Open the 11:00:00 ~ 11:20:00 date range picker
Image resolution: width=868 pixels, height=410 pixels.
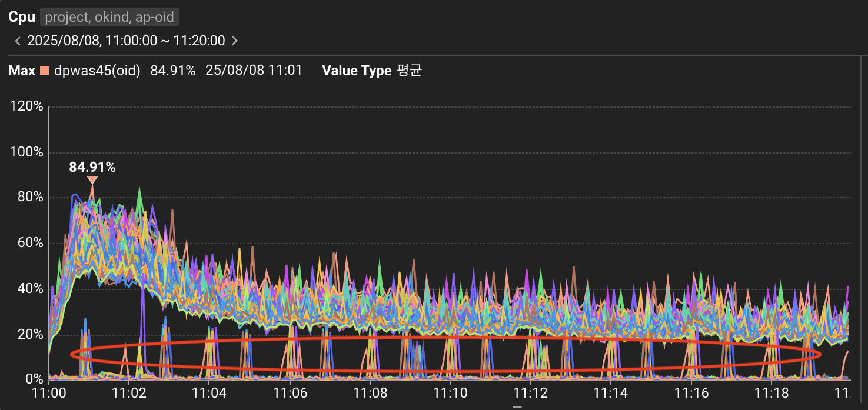(x=126, y=41)
